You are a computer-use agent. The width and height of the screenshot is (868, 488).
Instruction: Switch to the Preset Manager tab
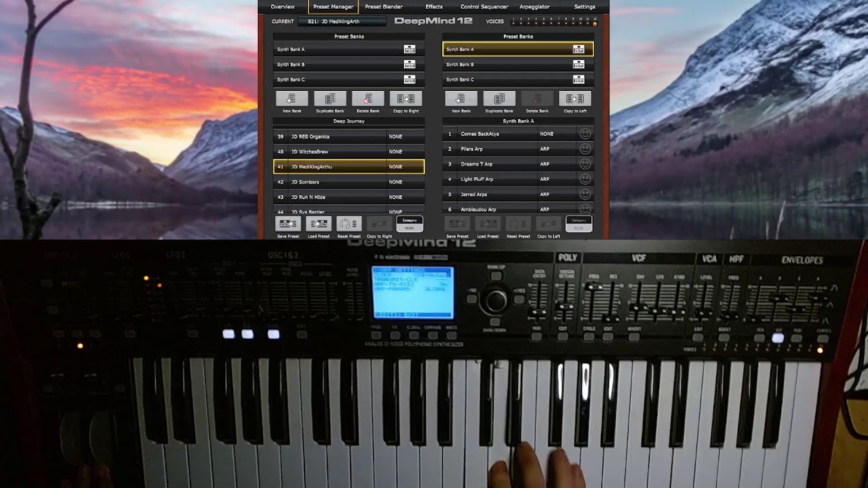[333, 7]
